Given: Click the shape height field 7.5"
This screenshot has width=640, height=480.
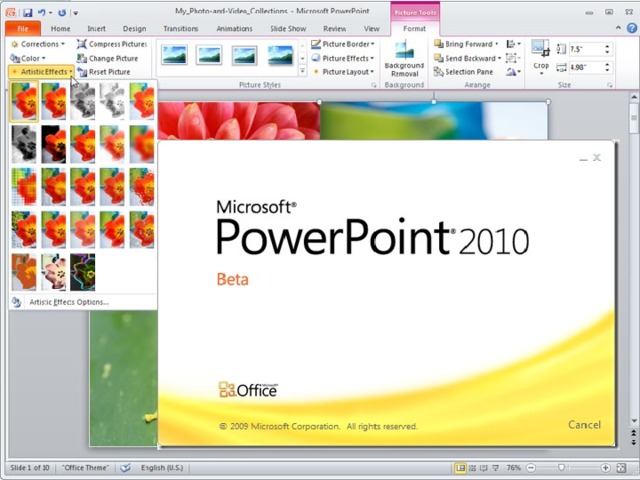Looking at the screenshot, I should (x=586, y=49).
